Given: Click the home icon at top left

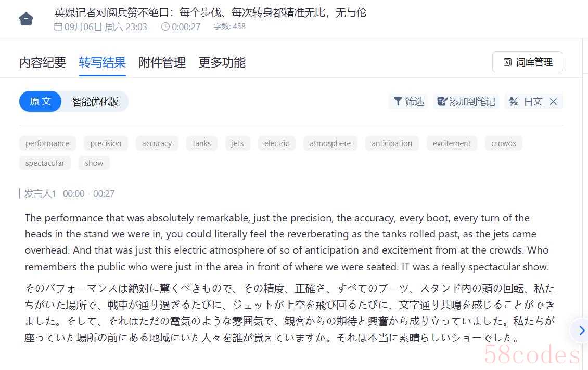Looking at the screenshot, I should click(26, 19).
